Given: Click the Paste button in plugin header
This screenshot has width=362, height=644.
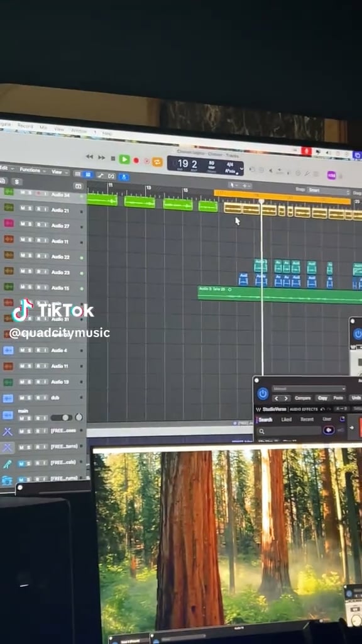Looking at the screenshot, I should point(338,398).
